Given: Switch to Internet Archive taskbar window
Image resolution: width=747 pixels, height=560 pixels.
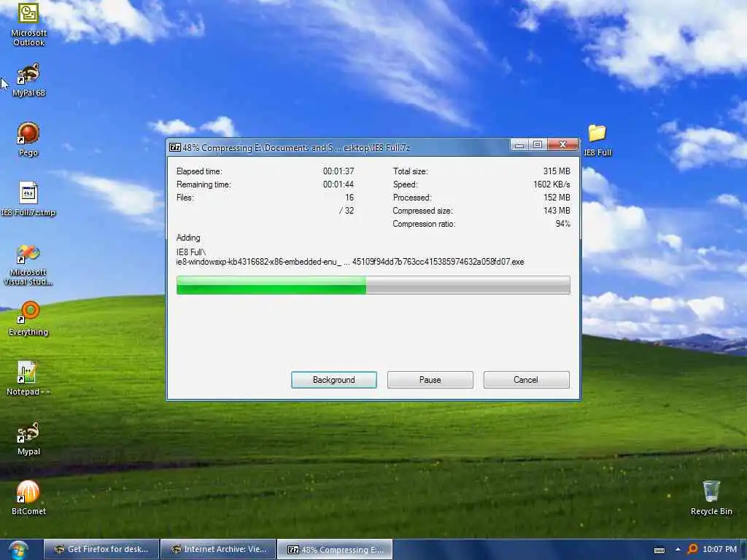Looking at the screenshot, I should 218,550.
